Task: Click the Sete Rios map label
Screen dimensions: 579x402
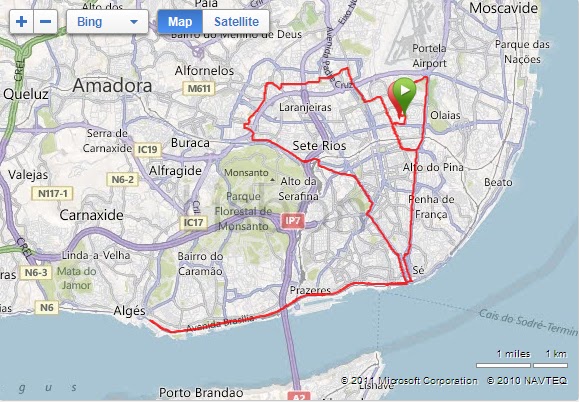Action: pyautogui.click(x=319, y=146)
